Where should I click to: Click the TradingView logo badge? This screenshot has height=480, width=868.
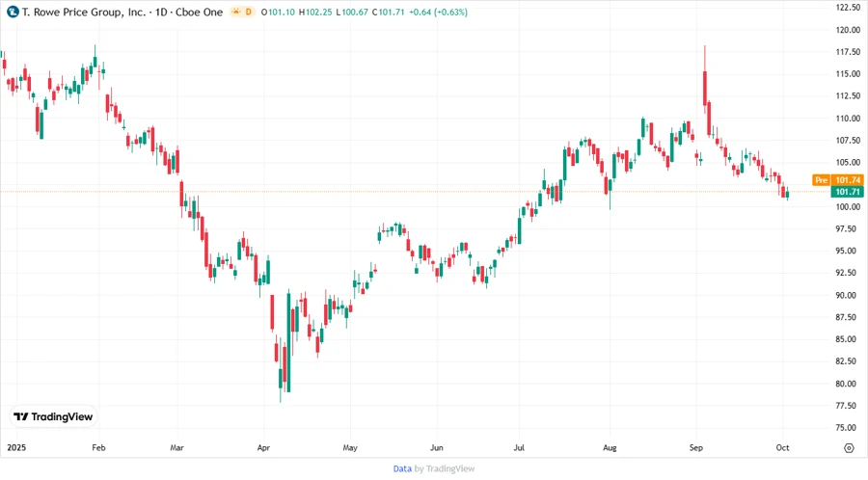53,416
